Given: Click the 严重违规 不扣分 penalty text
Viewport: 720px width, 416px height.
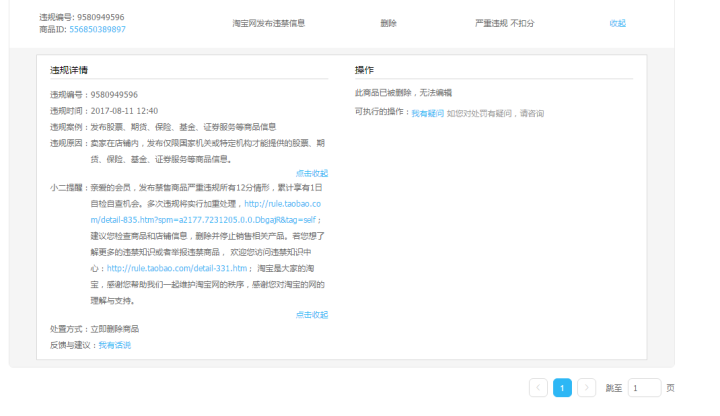Looking at the screenshot, I should (504, 23).
